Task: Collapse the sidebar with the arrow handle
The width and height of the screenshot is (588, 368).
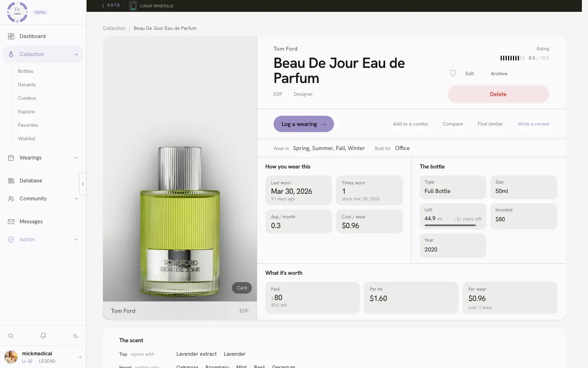Action: pyautogui.click(x=83, y=184)
